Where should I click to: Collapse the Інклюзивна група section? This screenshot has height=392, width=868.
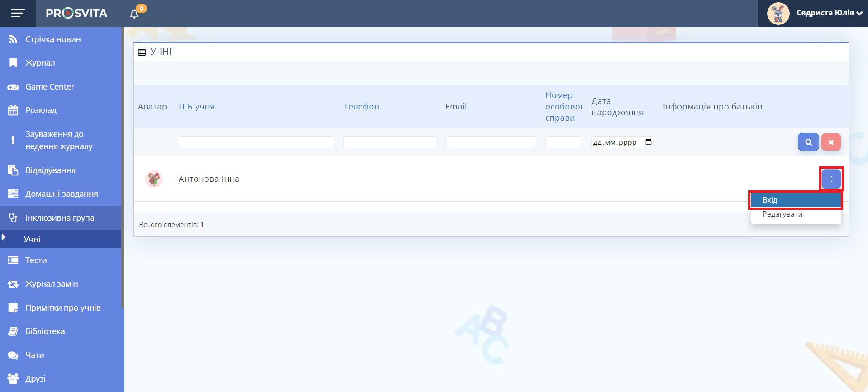click(x=59, y=218)
